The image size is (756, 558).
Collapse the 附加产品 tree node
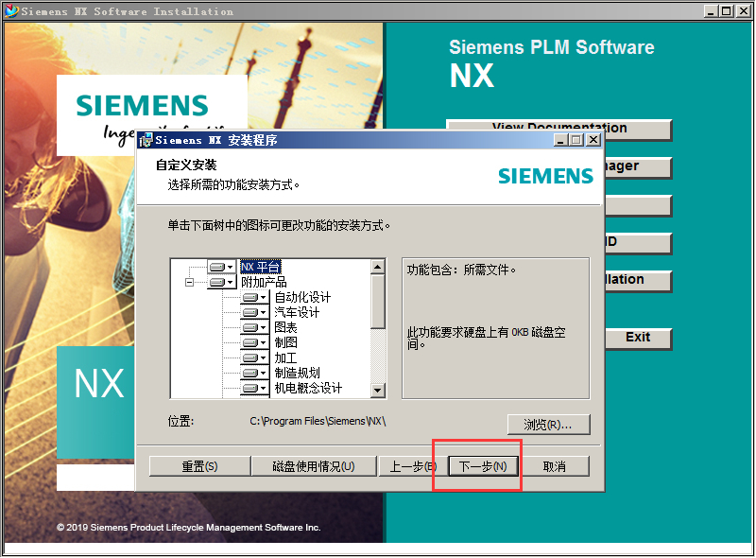(190, 283)
